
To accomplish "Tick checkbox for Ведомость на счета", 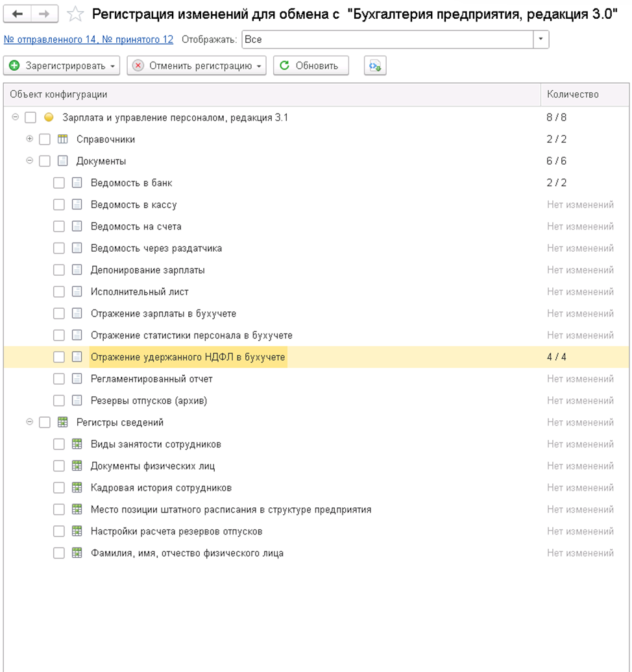I will [59, 226].
